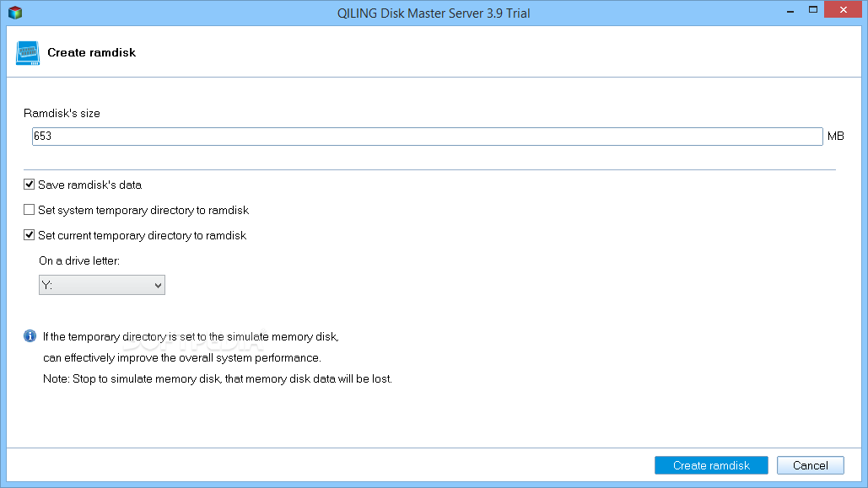Image resolution: width=868 pixels, height=488 pixels.
Task: Minimize the QILING Disk Master window
Action: [x=790, y=10]
